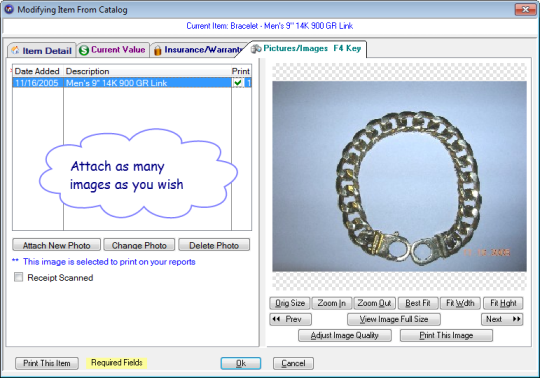
Task: Click the camera icon on Pictures tab
Action: pos(256,49)
